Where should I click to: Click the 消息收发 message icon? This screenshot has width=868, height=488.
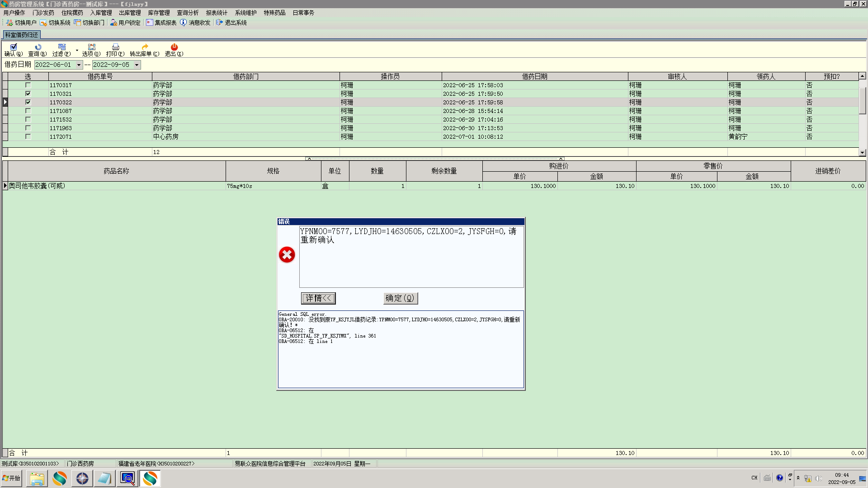click(183, 22)
